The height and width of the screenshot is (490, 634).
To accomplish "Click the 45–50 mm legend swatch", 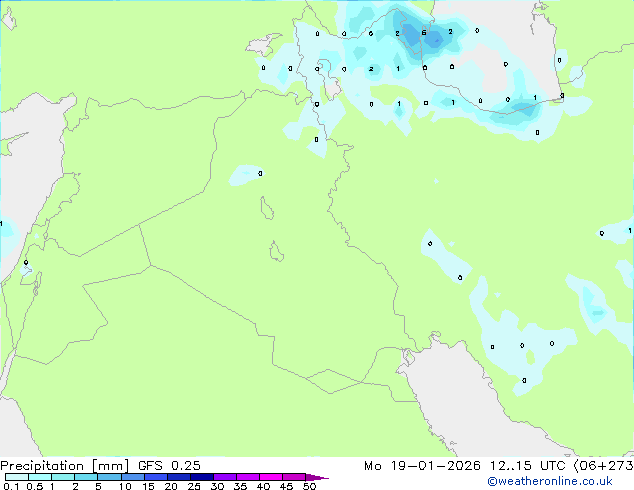I will click(294, 477).
